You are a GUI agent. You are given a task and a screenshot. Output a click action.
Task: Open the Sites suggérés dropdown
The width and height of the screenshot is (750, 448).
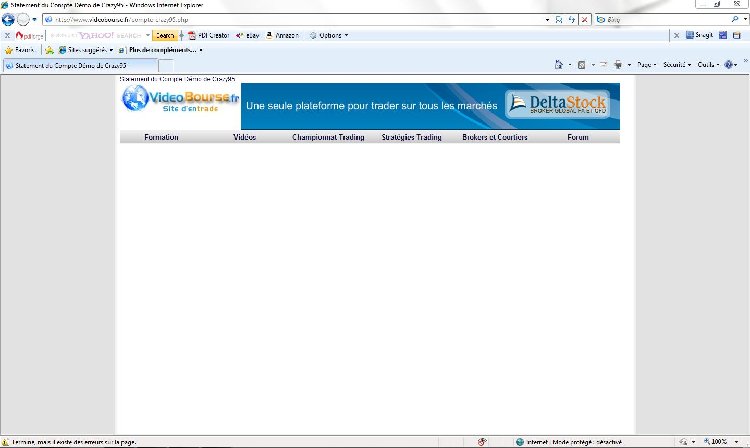(86, 50)
